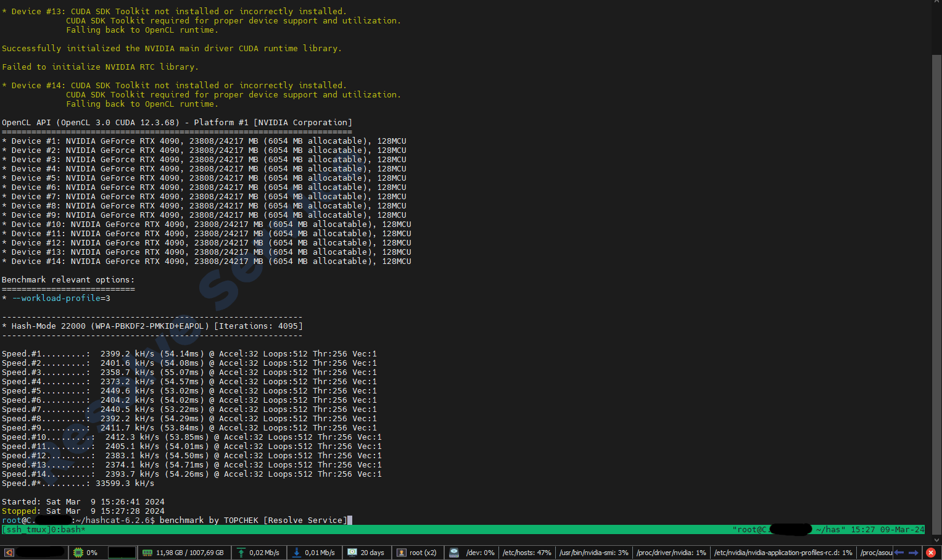Click the '/dev: 0%' disk status entry
Image resolution: width=942 pixels, height=560 pixels.
click(x=481, y=553)
